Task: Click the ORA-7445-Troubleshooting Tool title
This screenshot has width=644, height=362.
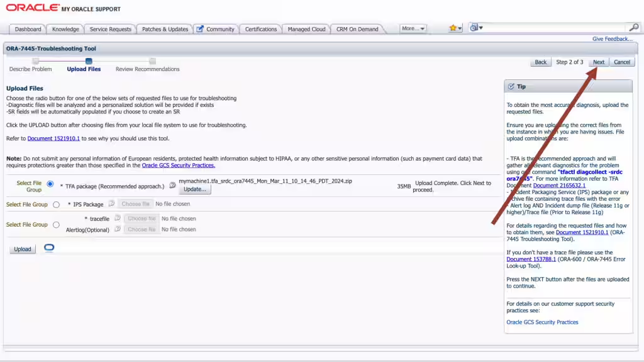Action: click(51, 48)
